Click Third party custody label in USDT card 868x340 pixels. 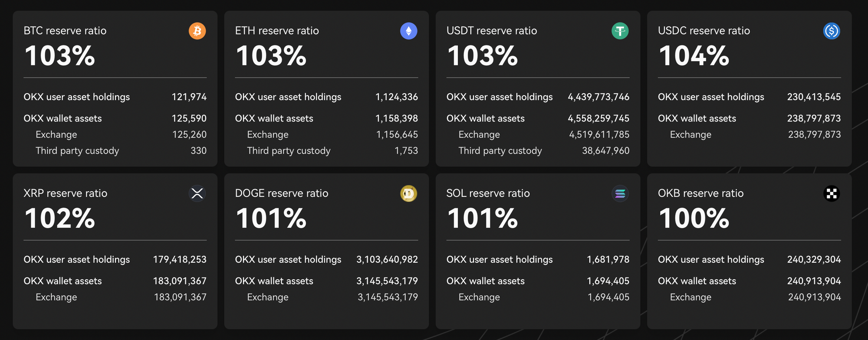[x=500, y=151]
